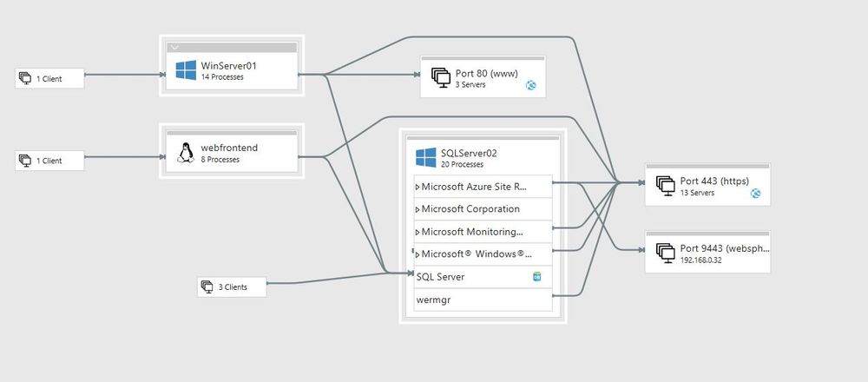Select the 1 Client node connected to webfrontend
The width and height of the screenshot is (868, 382).
click(49, 161)
